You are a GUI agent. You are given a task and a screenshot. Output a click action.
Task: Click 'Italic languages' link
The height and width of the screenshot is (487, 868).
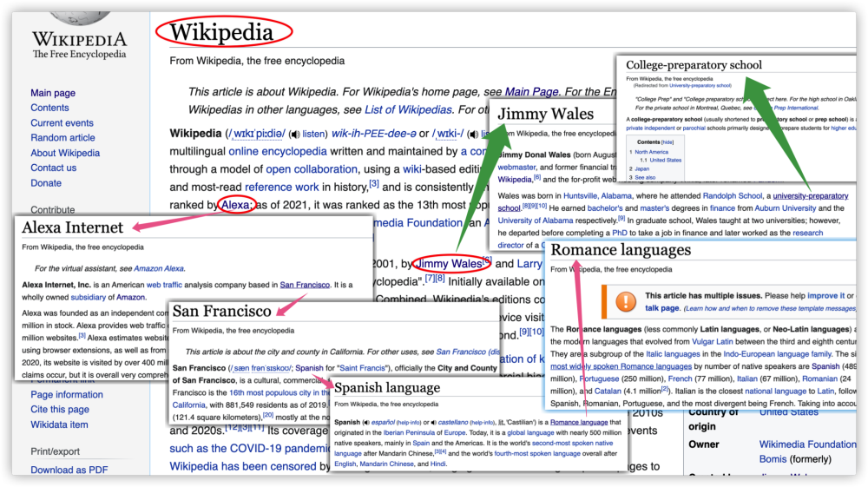pyautogui.click(x=674, y=354)
